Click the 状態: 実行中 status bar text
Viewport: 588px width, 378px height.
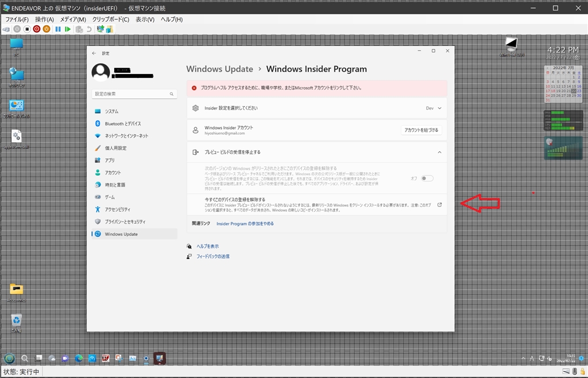point(21,372)
